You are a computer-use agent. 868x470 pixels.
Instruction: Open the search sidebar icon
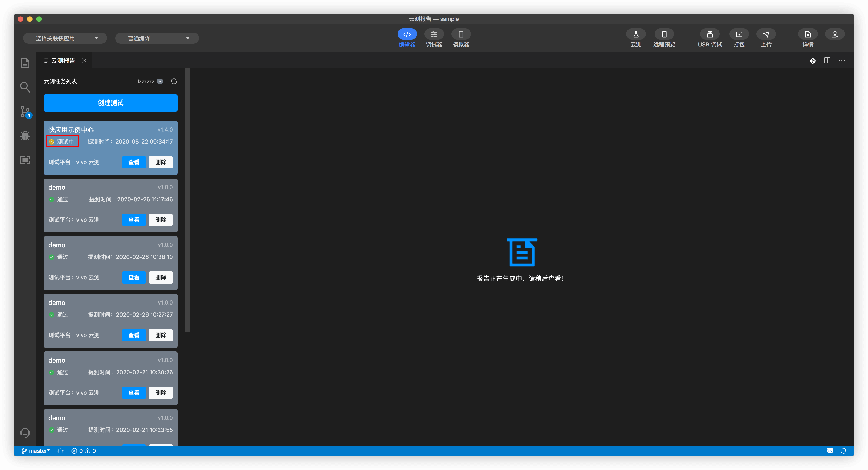(25, 87)
